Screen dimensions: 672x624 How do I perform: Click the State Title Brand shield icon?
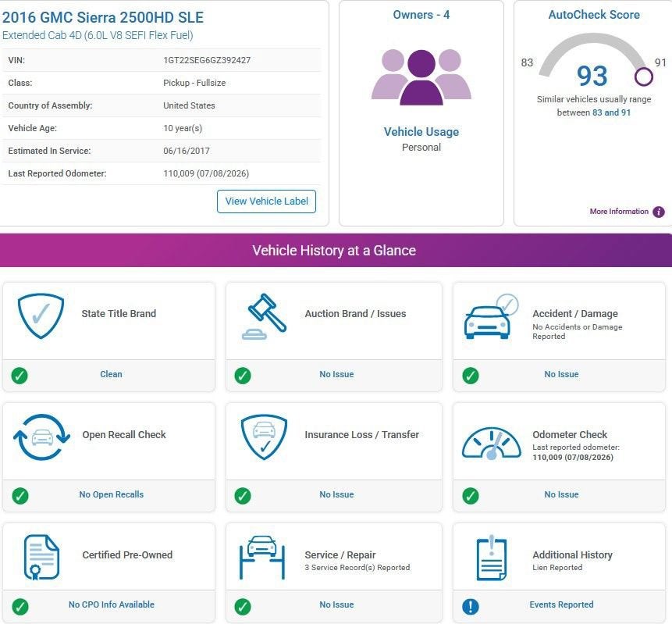[x=41, y=316]
